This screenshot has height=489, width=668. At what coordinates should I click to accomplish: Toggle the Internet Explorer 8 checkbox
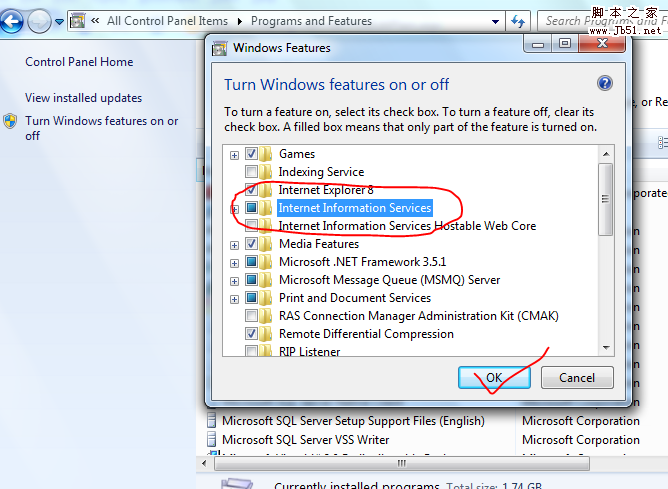[251, 190]
